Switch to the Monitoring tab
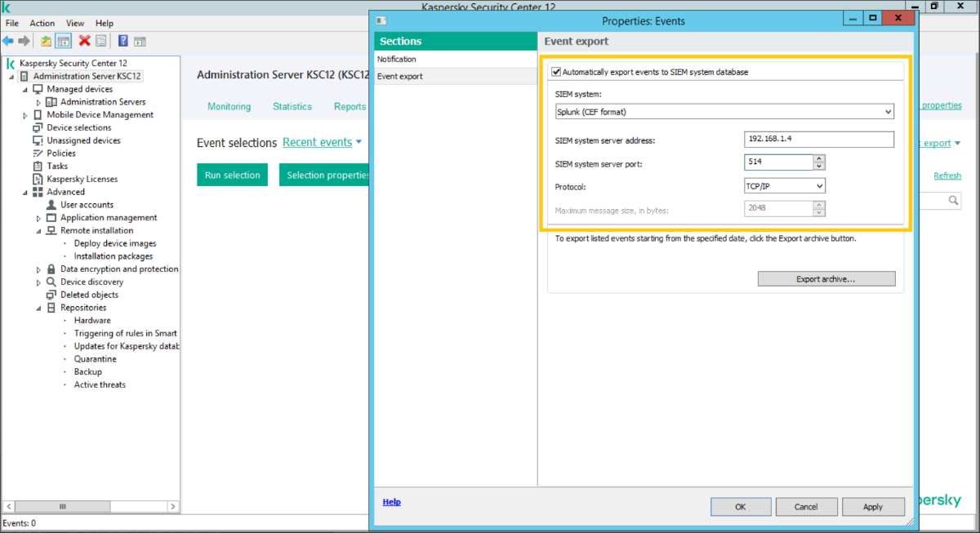Viewport: 980px width, 533px height. point(229,106)
